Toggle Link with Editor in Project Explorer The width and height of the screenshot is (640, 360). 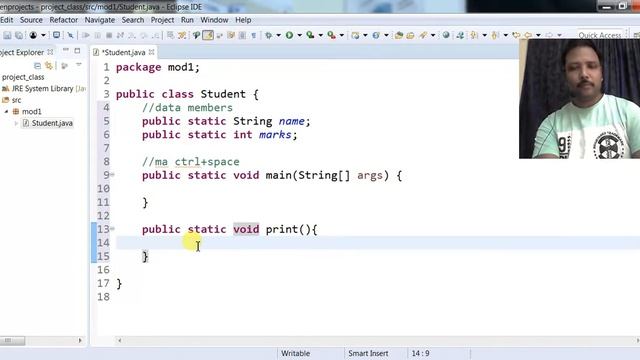[49, 65]
